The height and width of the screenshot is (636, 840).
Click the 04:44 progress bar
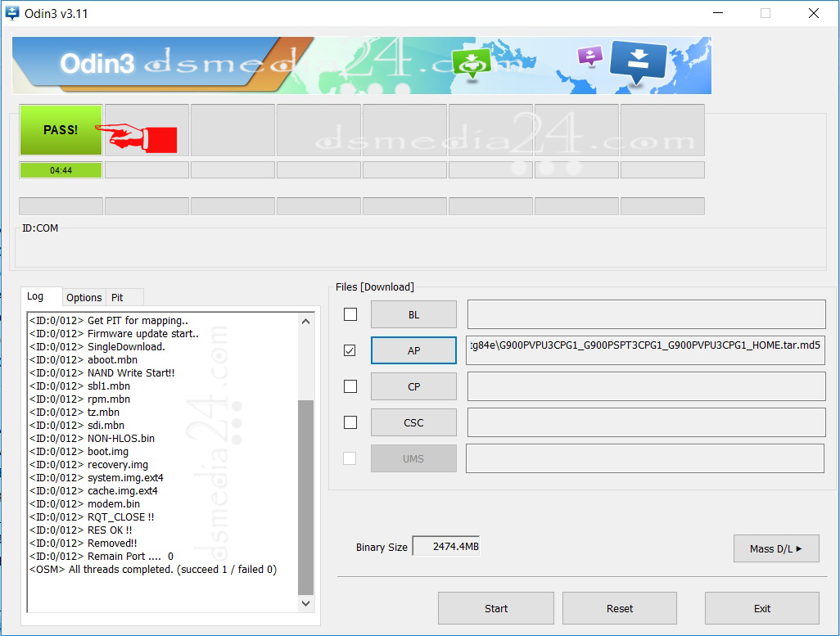tap(60, 169)
